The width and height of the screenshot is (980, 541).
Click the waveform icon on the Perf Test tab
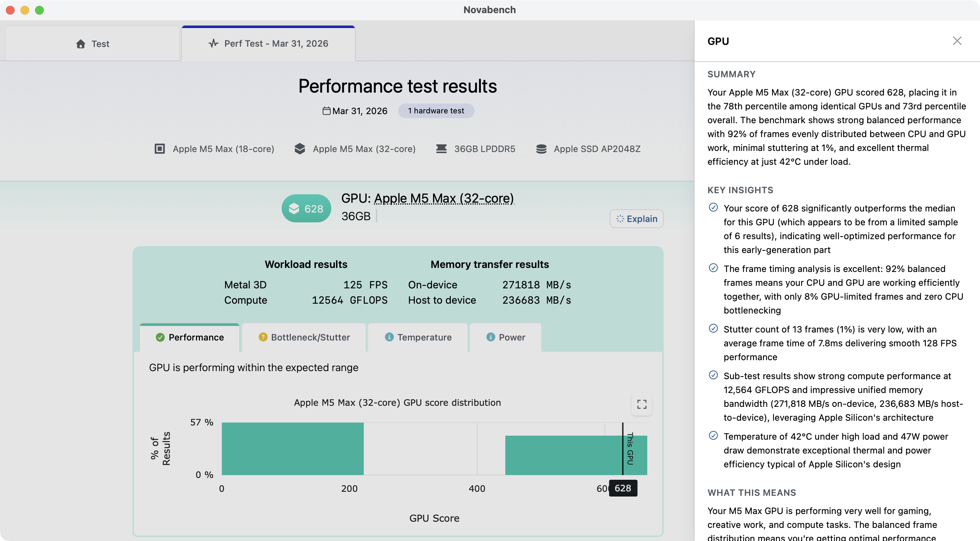point(214,43)
